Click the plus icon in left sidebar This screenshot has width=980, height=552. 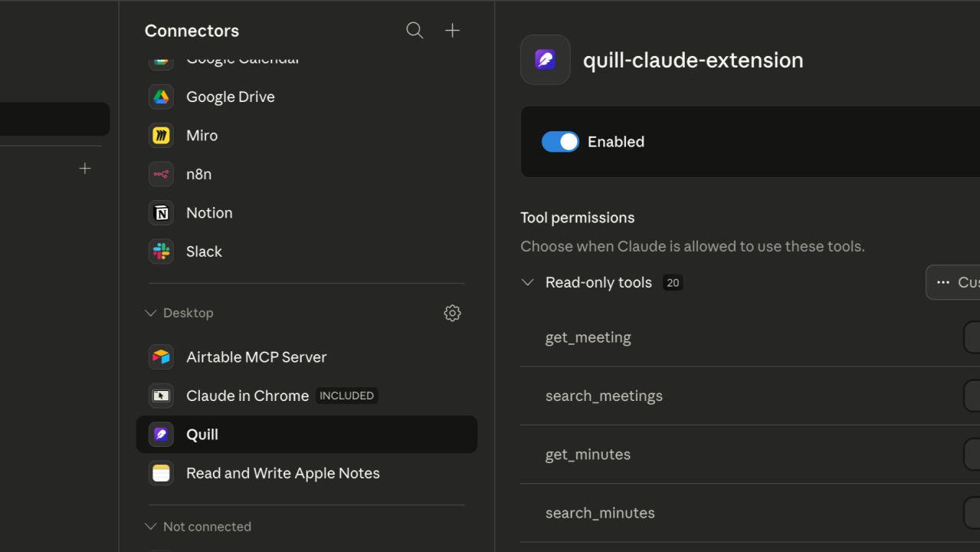click(85, 169)
